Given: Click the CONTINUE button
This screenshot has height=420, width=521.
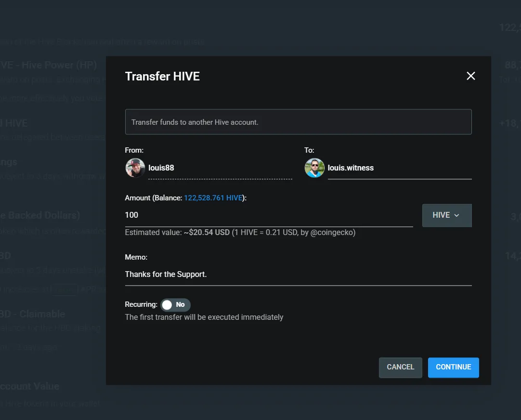Looking at the screenshot, I should pos(453,367).
